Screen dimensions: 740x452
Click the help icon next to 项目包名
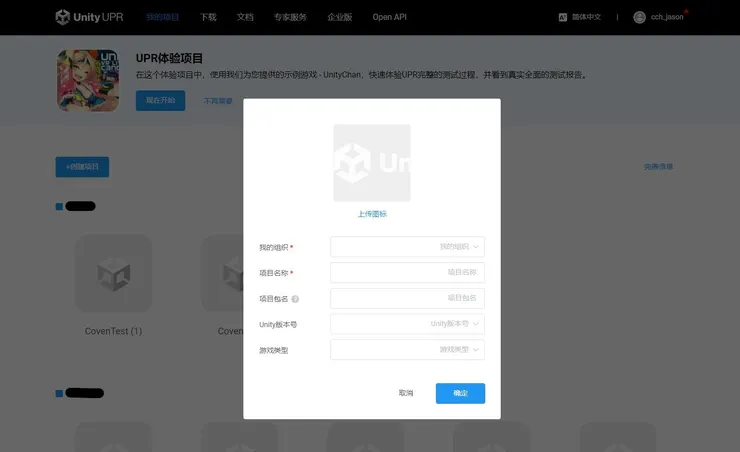pos(295,299)
